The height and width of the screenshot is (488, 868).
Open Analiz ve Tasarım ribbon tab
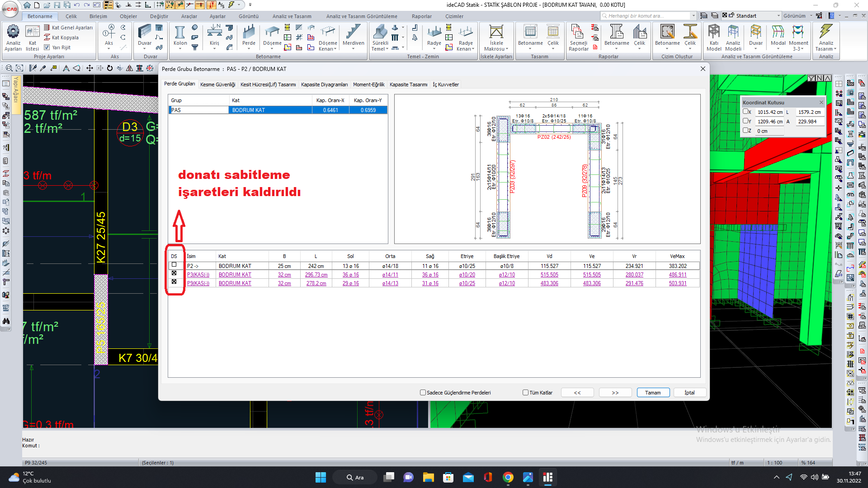pyautogui.click(x=292, y=16)
